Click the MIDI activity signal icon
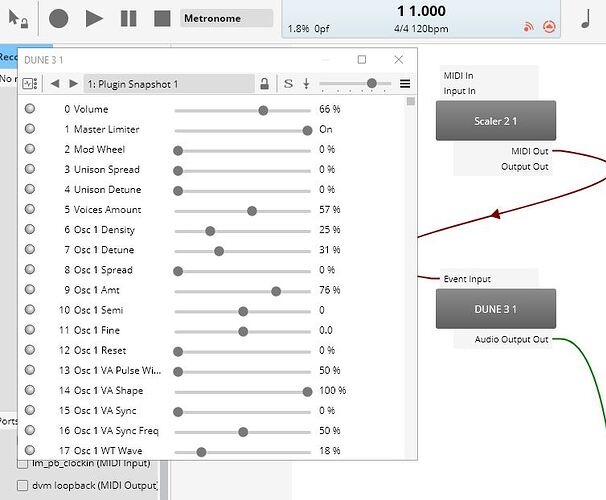Screen dimensions: 606x500 click(528, 27)
